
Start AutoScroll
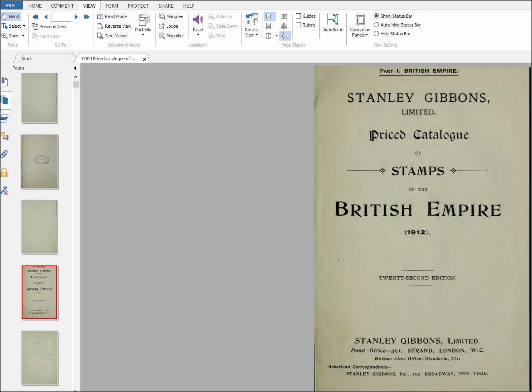[x=333, y=23]
